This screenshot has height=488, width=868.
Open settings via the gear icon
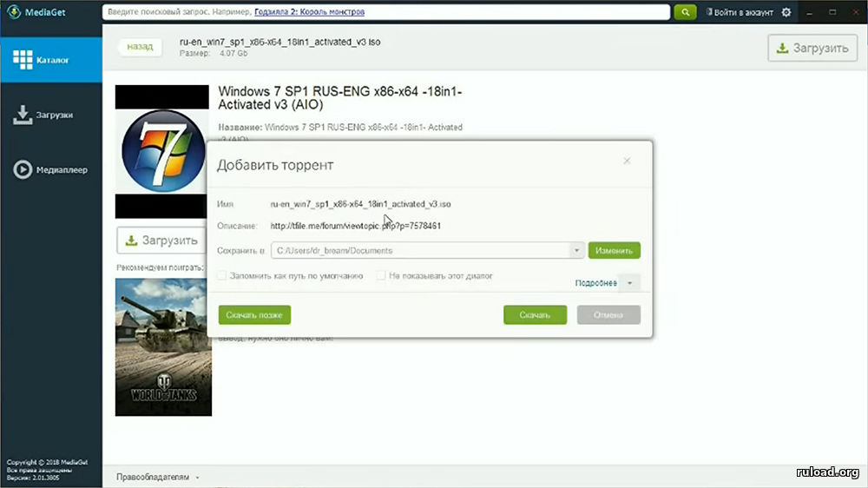786,11
